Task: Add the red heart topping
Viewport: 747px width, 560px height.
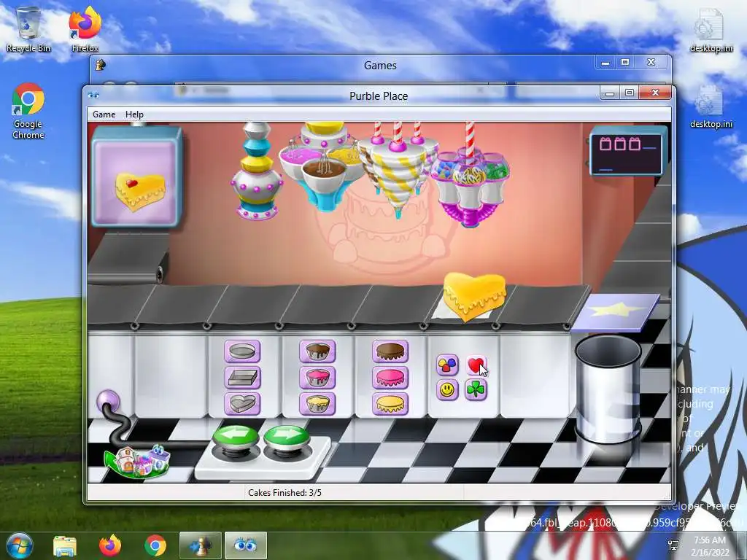Action: point(476,365)
